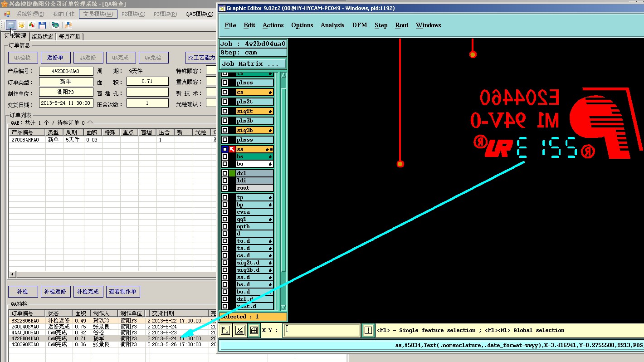Open the Options menu

coord(302,25)
